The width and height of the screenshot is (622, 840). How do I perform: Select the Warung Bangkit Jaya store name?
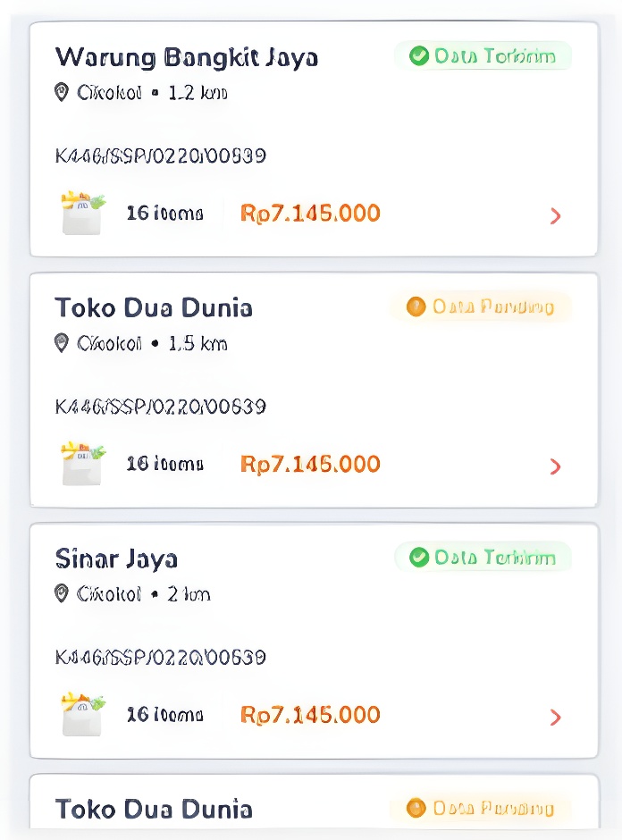[187, 57]
